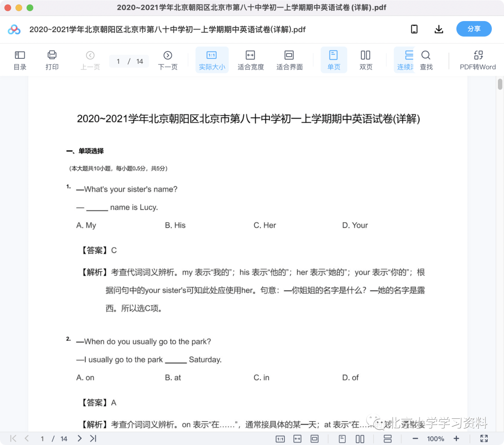Jump to first page in bottom bar
The height and width of the screenshot is (445, 504).
13,438
